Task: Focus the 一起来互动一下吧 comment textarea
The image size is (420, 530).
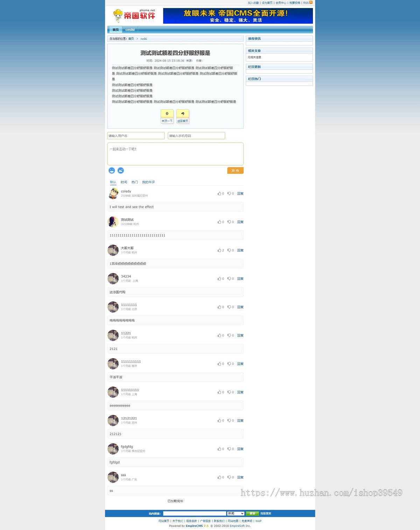Action: pos(175,154)
